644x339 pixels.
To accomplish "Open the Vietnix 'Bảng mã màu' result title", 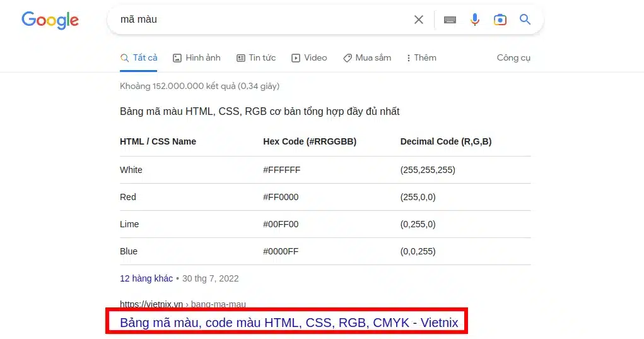I will click(289, 323).
